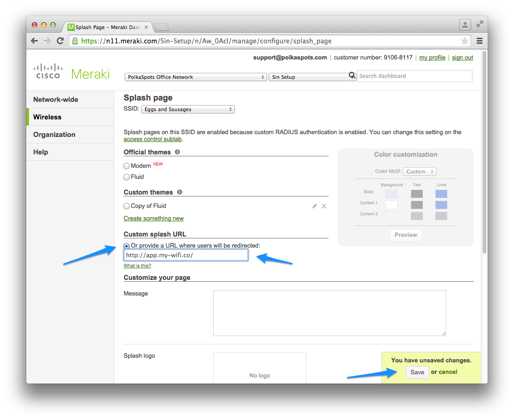Viewport: 514px width, 420px height.
Task: Open the Color Motif Custom dropdown
Action: tap(419, 172)
